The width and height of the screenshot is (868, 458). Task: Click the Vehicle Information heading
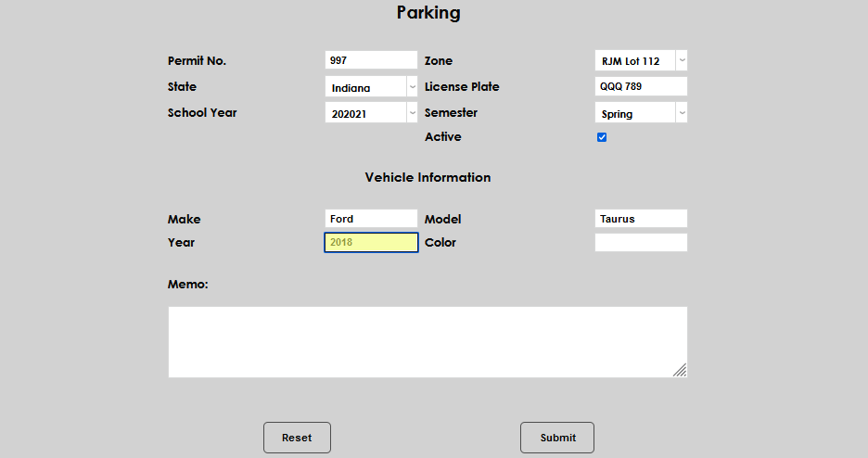tap(428, 178)
